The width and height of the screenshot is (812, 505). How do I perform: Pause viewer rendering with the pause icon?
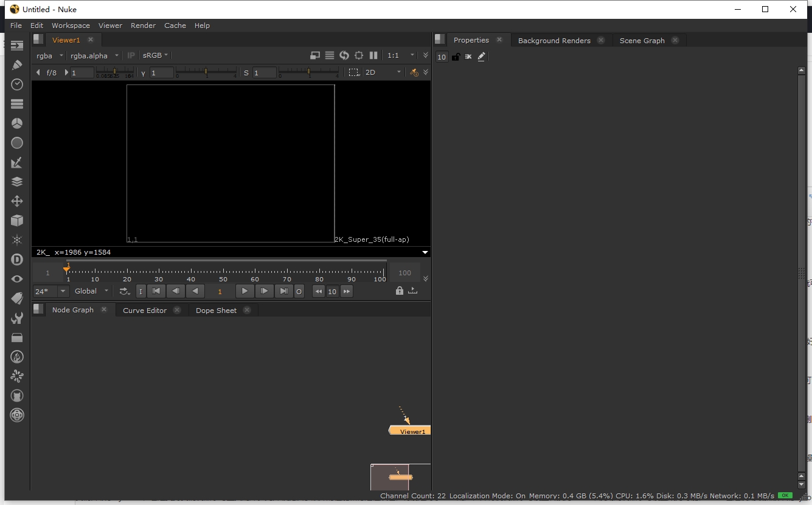373,55
